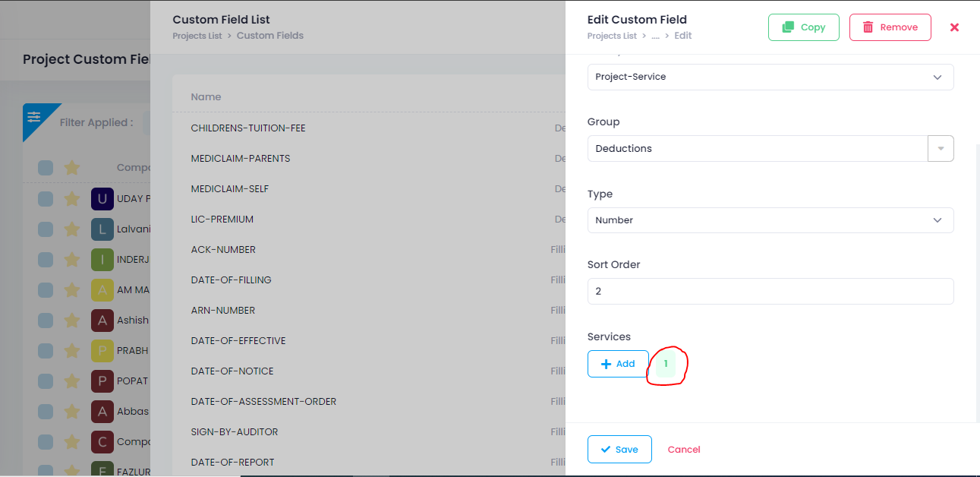Select the Abbas row checkbox
This screenshot has width=980, height=477.
click(x=46, y=412)
